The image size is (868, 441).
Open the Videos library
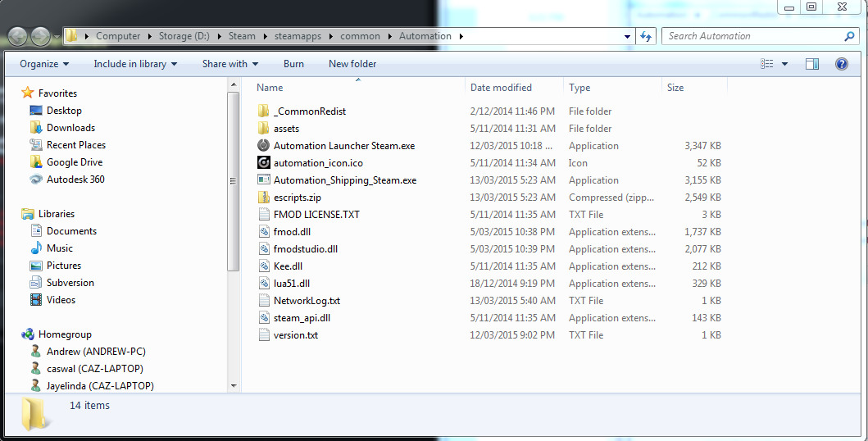53,299
